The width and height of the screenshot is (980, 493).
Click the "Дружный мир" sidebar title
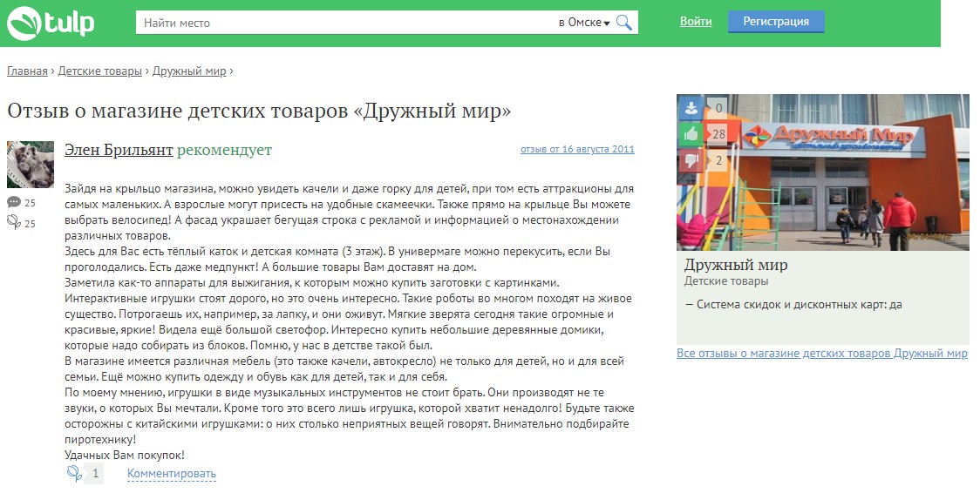(736, 265)
